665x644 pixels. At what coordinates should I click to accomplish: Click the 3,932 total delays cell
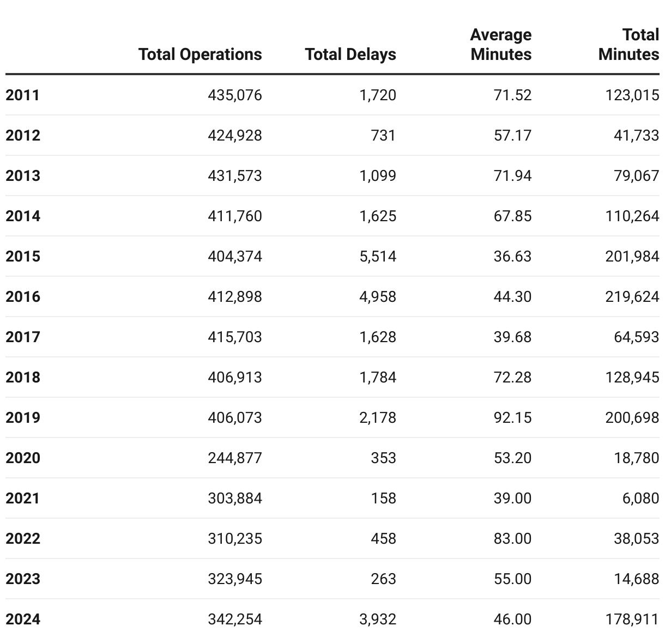(378, 619)
